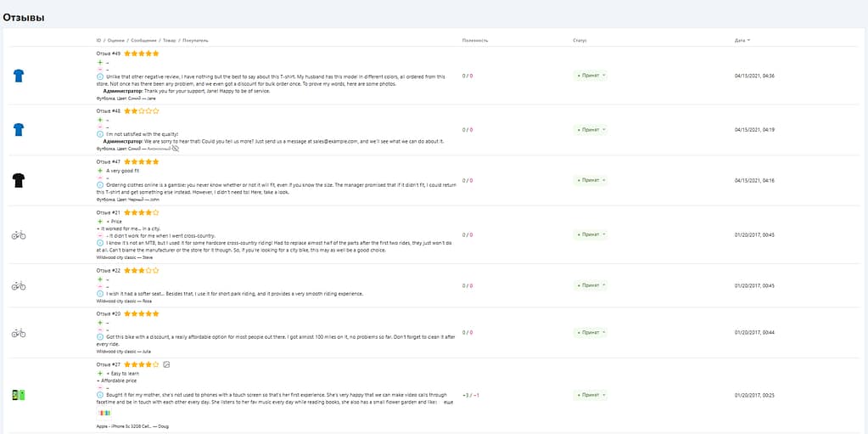Click the anonymous crossed-eye icon in review #48
The image size is (868, 434).
point(176,148)
